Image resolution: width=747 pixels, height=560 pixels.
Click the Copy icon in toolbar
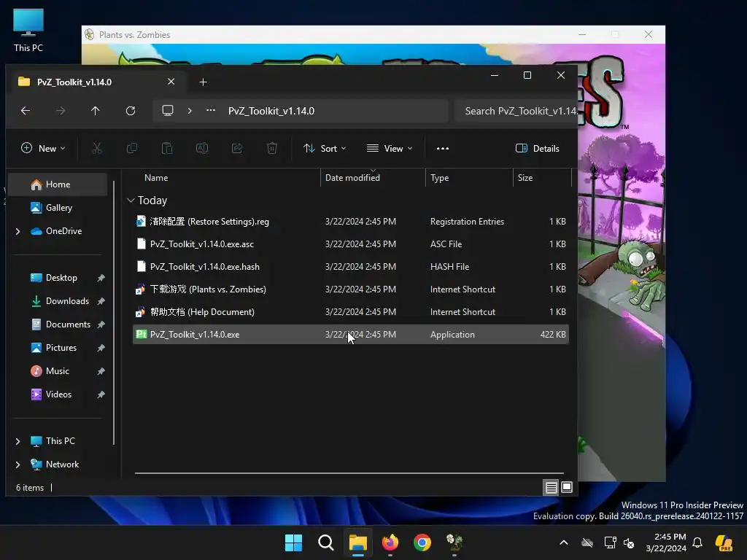pos(132,148)
